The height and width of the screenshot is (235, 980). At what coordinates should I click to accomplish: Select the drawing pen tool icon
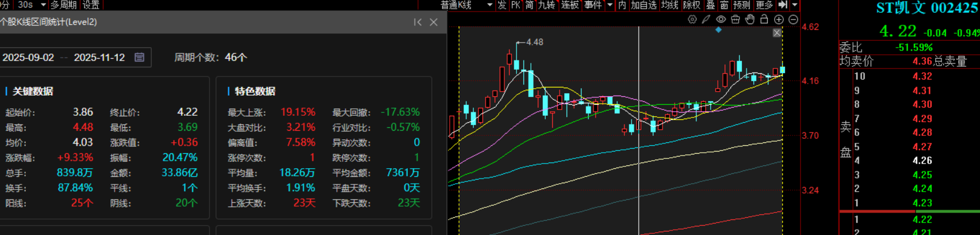pyautogui.click(x=706, y=20)
